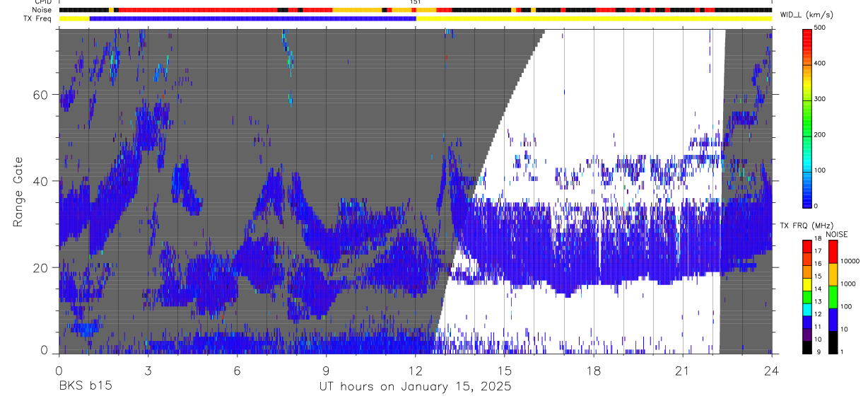Click the '15' hour tick label on UT axis
Viewport: 868px width, 401px height.
(x=505, y=371)
